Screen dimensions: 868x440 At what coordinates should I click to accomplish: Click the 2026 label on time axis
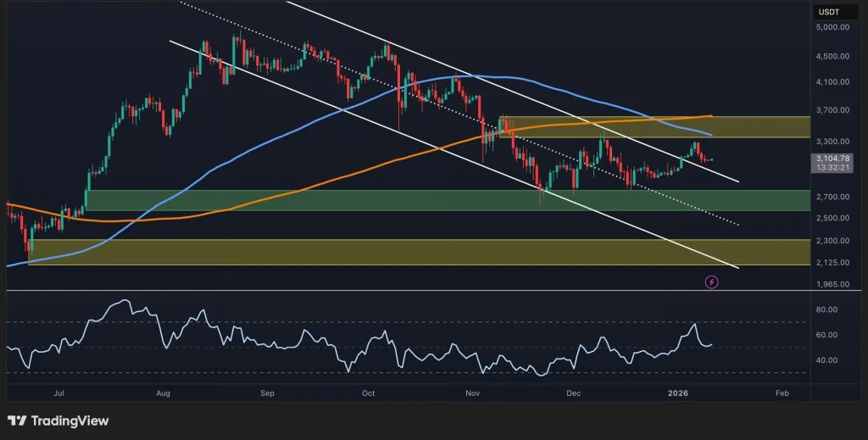(678, 393)
